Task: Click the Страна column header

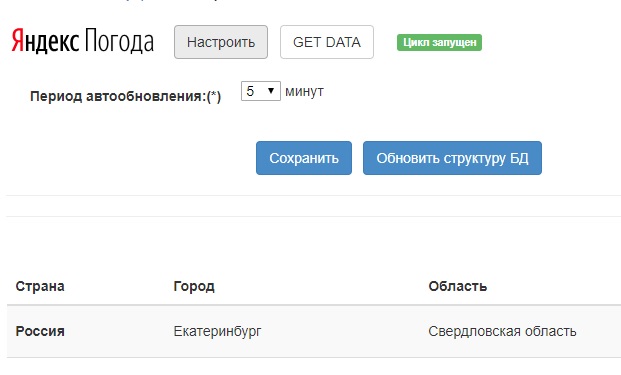Action: pos(40,286)
